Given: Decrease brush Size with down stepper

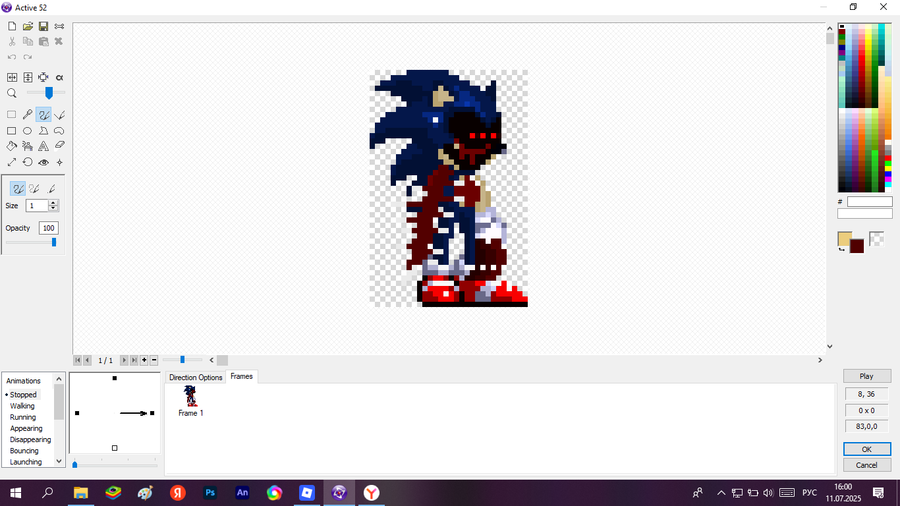Looking at the screenshot, I should (53, 208).
